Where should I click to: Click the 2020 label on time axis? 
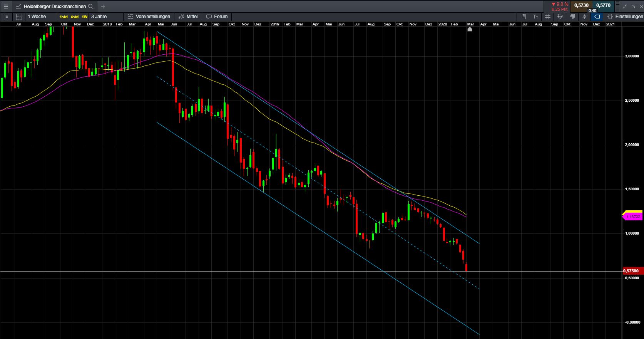point(443,24)
